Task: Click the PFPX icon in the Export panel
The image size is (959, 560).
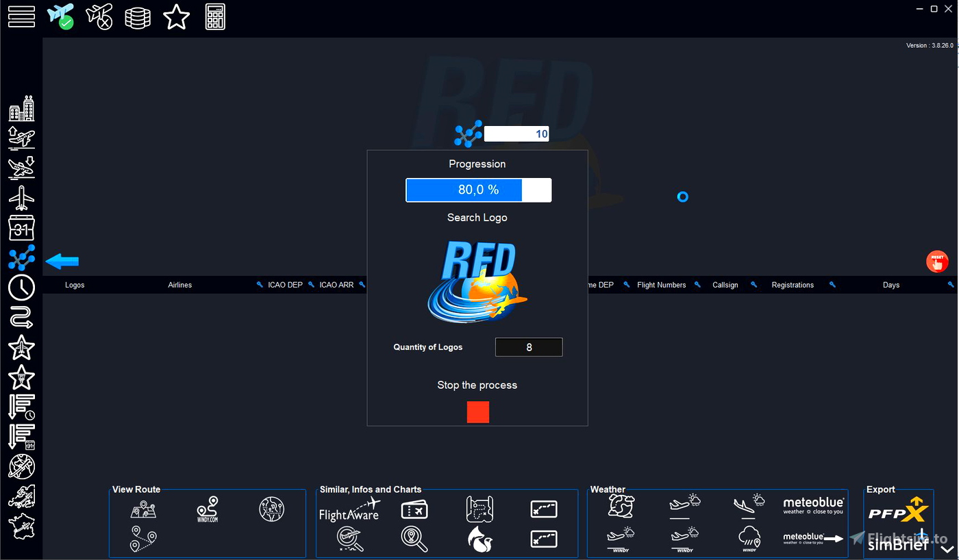Action: (898, 509)
